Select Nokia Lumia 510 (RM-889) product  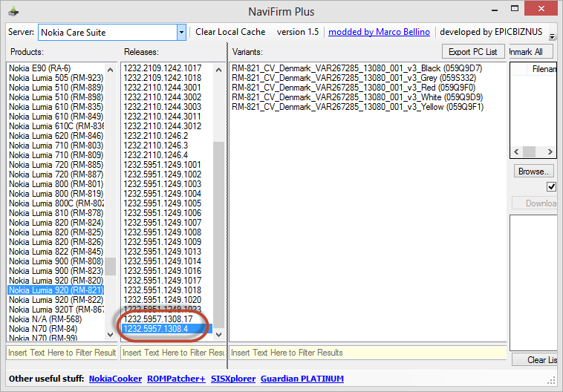[x=56, y=88]
